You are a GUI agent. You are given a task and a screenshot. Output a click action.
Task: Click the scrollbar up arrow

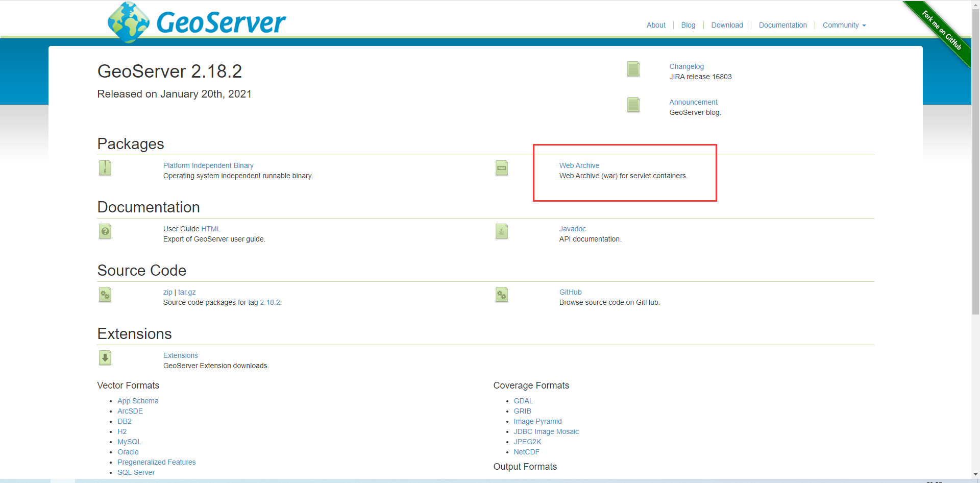pyautogui.click(x=975, y=4)
